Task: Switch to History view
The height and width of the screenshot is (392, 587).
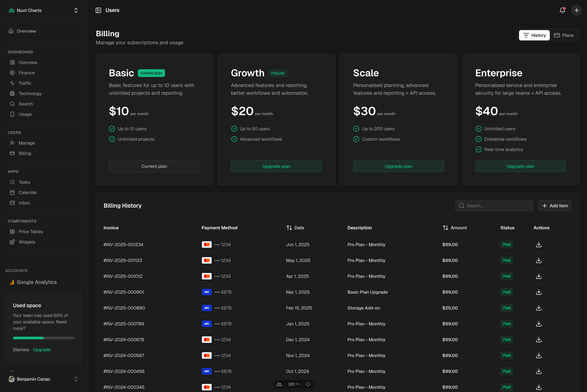Action: click(534, 35)
